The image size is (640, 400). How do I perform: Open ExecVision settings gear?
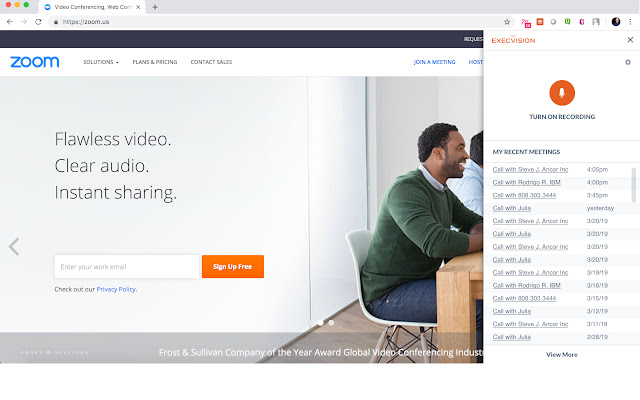628,62
